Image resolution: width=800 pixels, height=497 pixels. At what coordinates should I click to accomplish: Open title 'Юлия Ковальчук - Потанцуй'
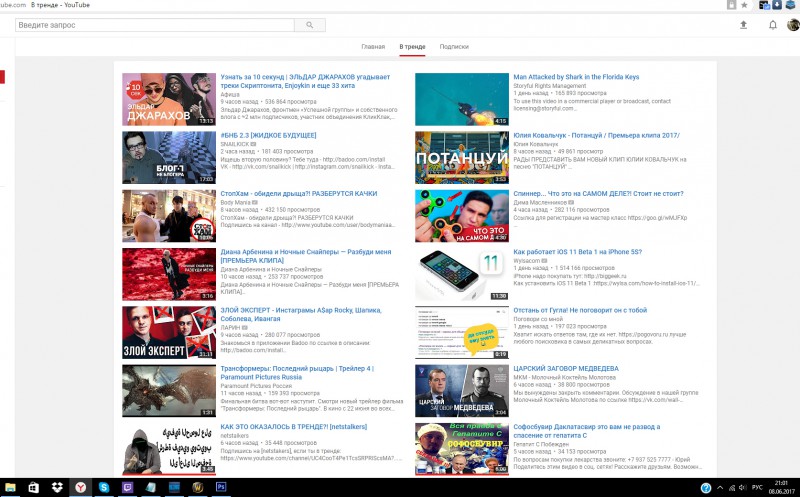click(596, 135)
